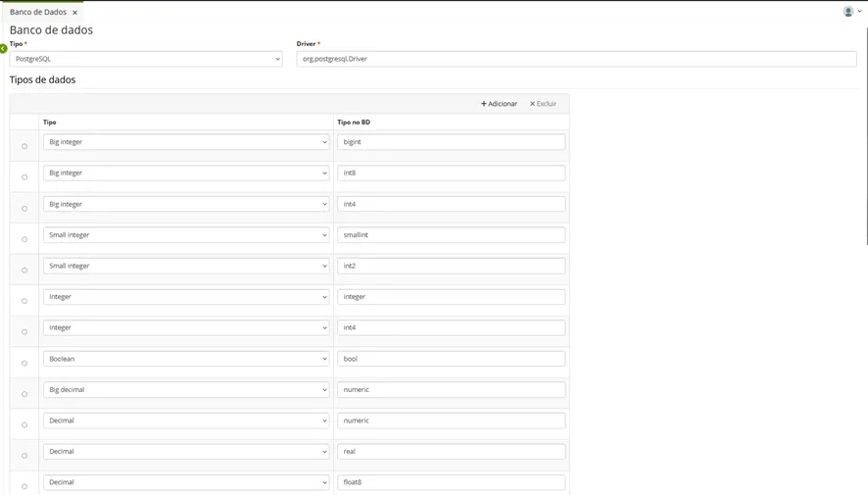Click the green sidebar expand arrow icon

click(x=3, y=49)
